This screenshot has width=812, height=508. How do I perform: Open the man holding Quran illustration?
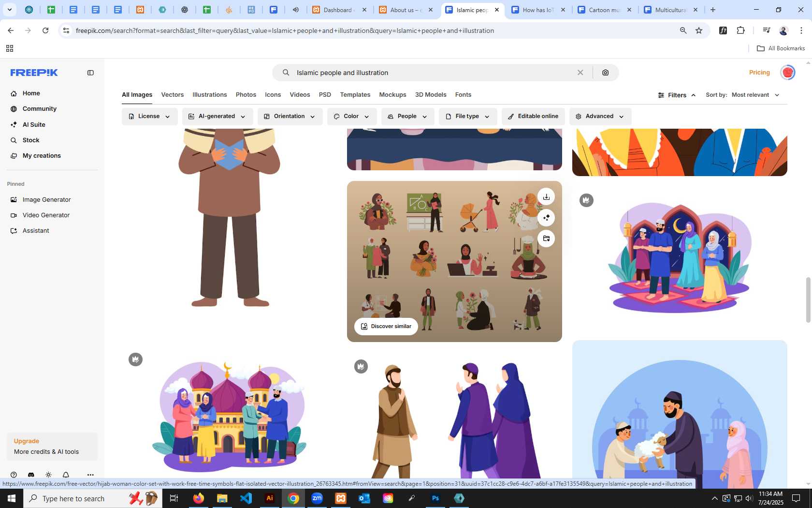229,218
